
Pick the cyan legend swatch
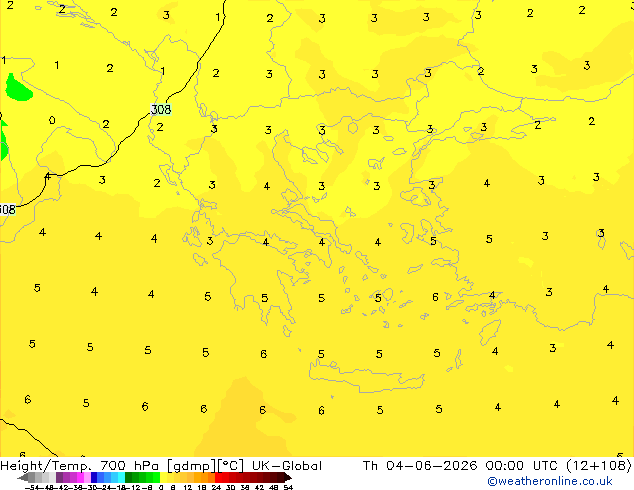click(121, 477)
